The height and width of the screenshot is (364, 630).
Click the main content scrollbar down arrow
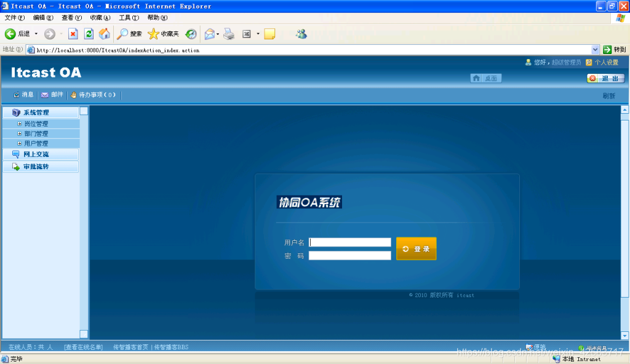coord(624,336)
